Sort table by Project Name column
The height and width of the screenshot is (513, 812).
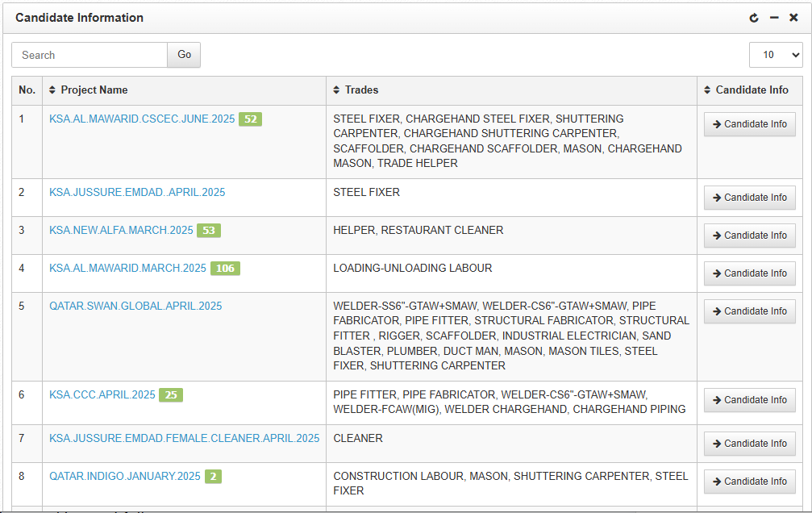pyautogui.click(x=89, y=90)
